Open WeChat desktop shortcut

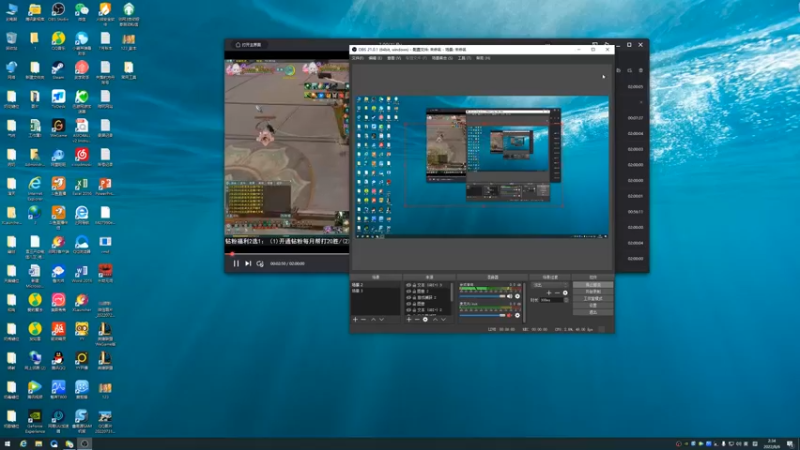pyautogui.click(x=82, y=12)
